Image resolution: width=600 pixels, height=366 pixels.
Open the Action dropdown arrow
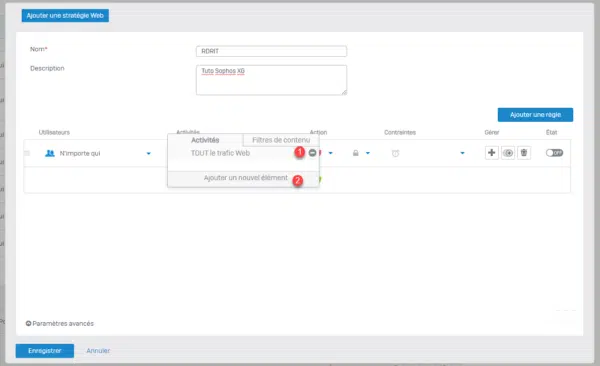331,153
